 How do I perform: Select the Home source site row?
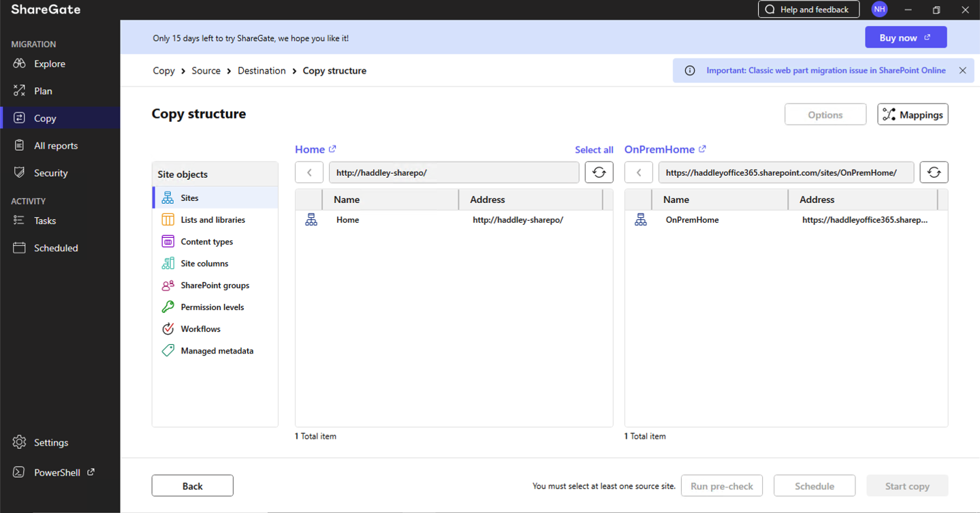454,220
